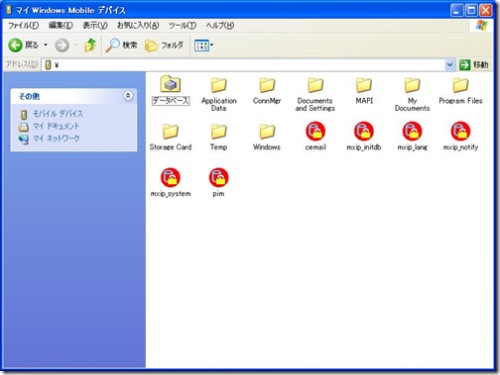Viewport: 500px width, 375px height.
Task: Toggle the フォルダ folders pane button
Action: (x=164, y=45)
